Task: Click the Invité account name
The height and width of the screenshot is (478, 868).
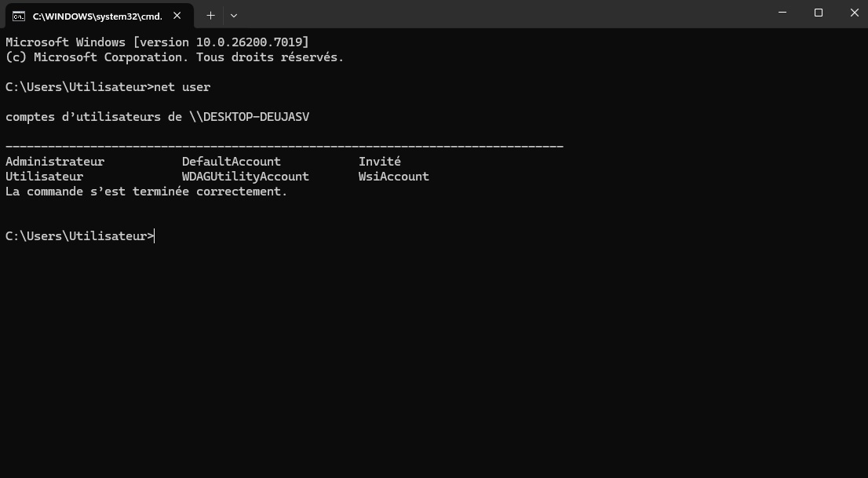Action: (x=380, y=161)
